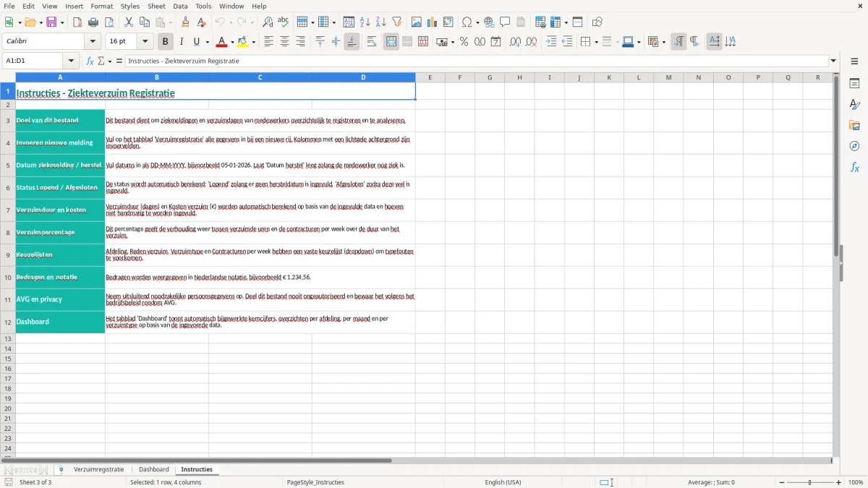Open Borders dropdown arrow
This screenshot has width=868, height=488.
[x=595, y=42]
